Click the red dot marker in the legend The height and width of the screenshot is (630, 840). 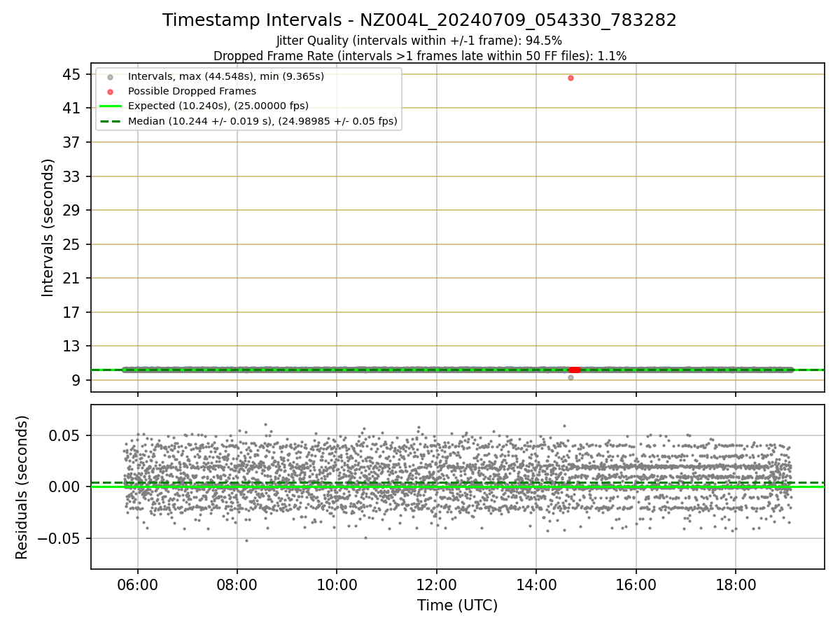pyautogui.click(x=110, y=92)
